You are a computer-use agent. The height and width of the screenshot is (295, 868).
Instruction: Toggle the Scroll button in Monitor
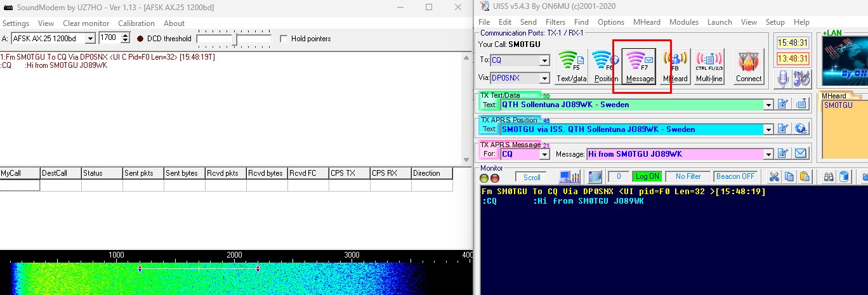[532, 177]
